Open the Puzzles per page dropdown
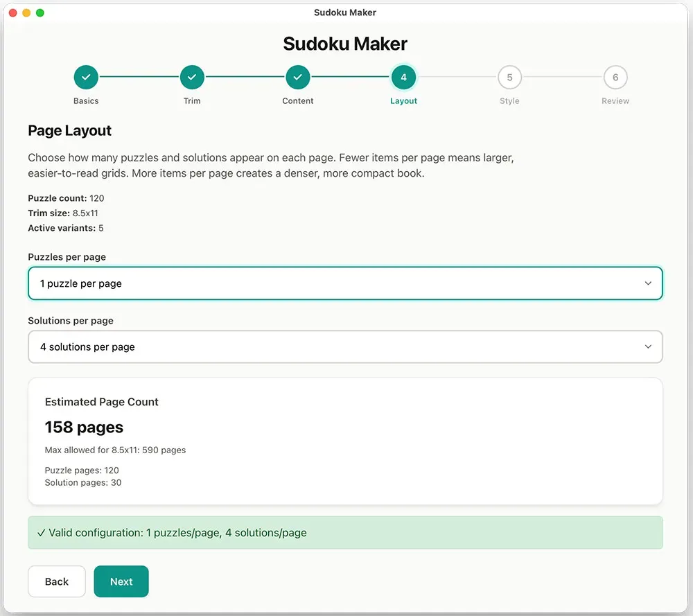693x616 pixels. click(345, 283)
